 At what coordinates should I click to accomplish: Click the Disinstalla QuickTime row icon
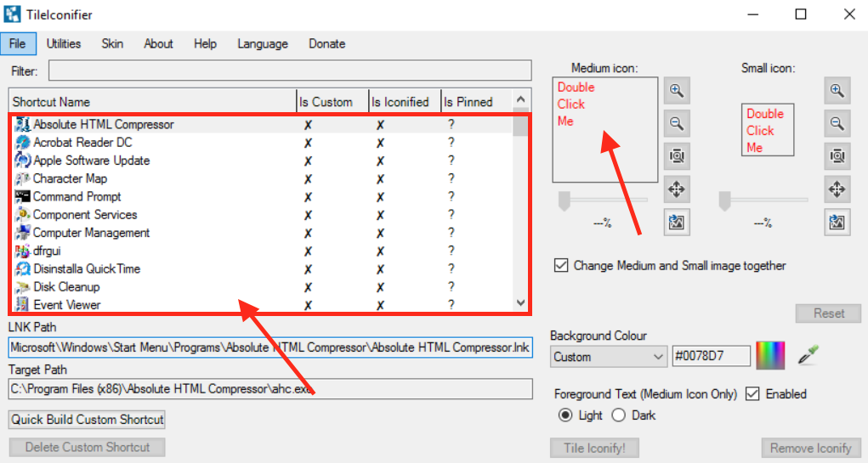(22, 268)
